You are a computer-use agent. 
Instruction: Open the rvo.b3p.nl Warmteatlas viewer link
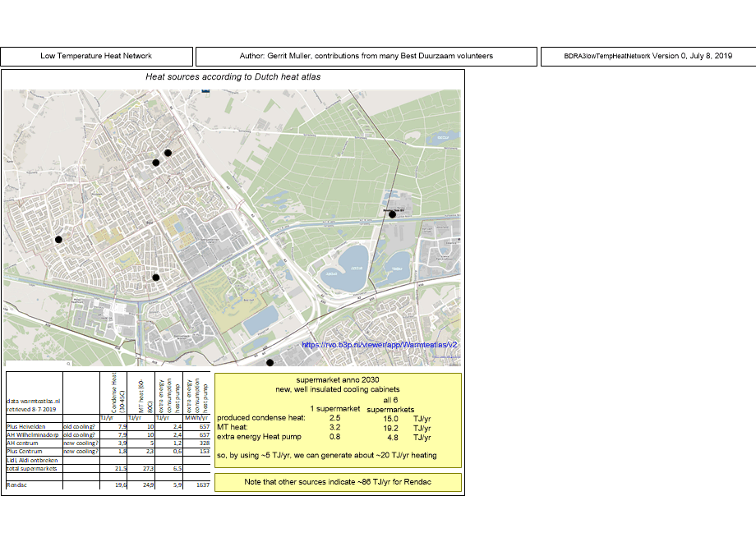tap(380, 345)
